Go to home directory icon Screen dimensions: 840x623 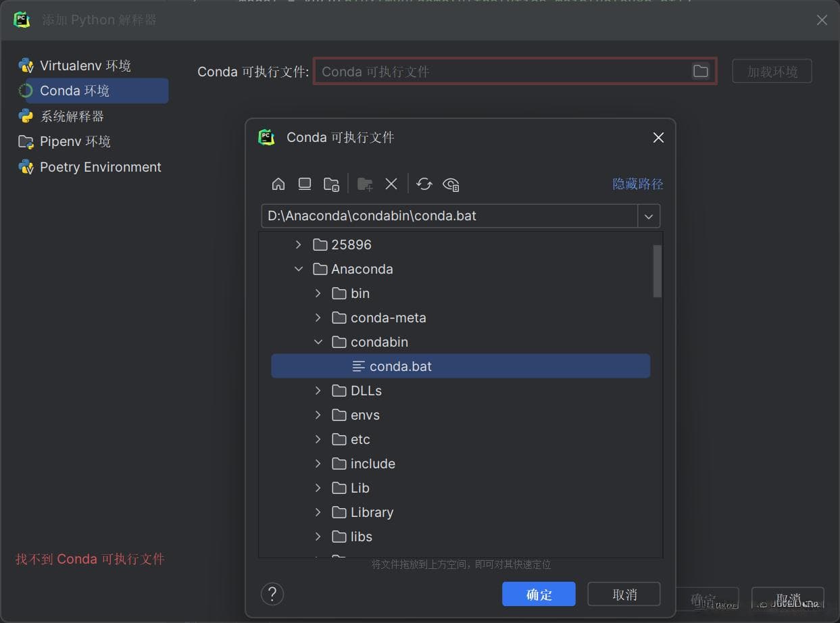[278, 184]
